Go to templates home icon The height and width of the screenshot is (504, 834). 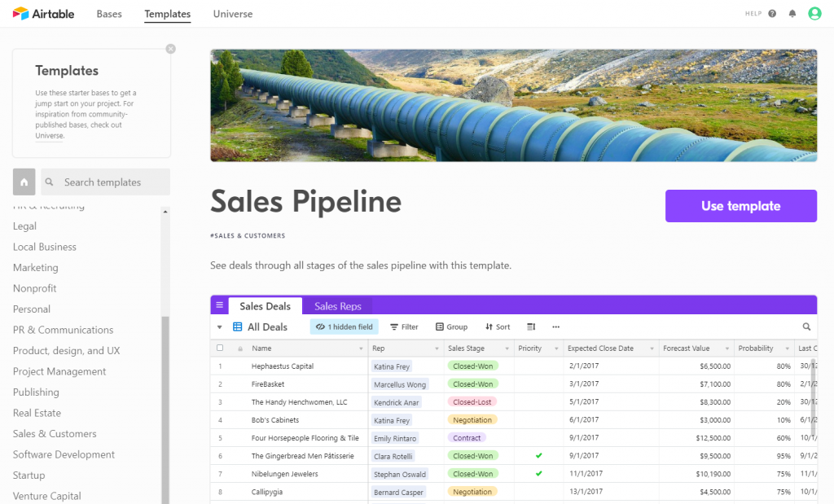24,182
